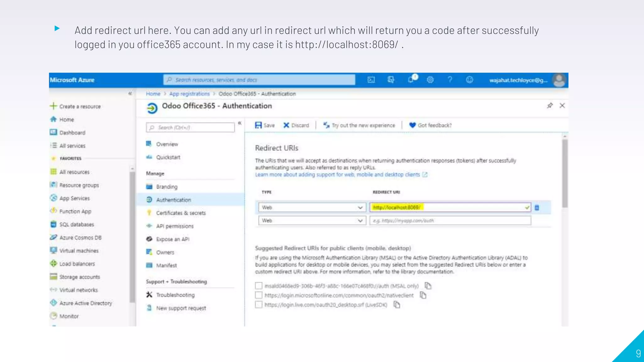Save the authentication settings
This screenshot has width=644, height=362.
265,125
